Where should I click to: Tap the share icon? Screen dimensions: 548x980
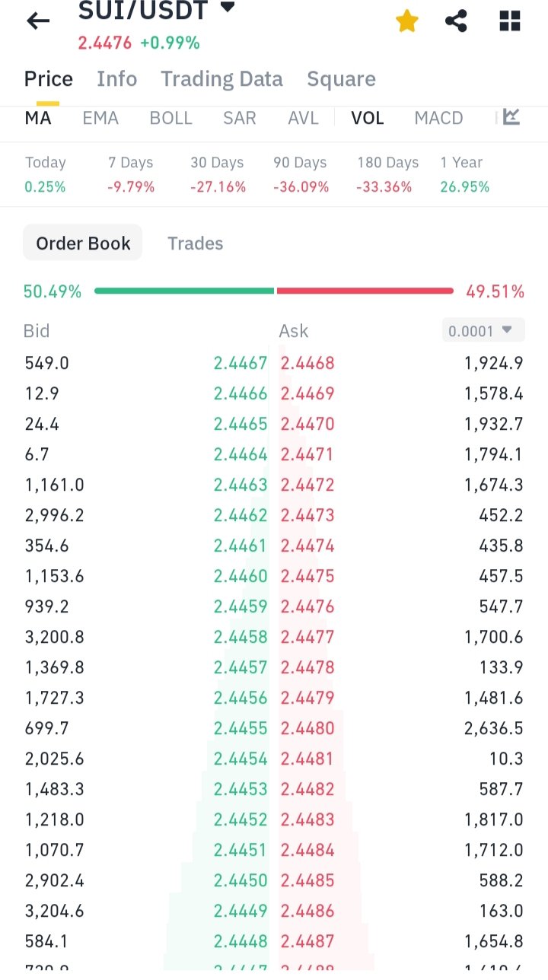[x=456, y=21]
